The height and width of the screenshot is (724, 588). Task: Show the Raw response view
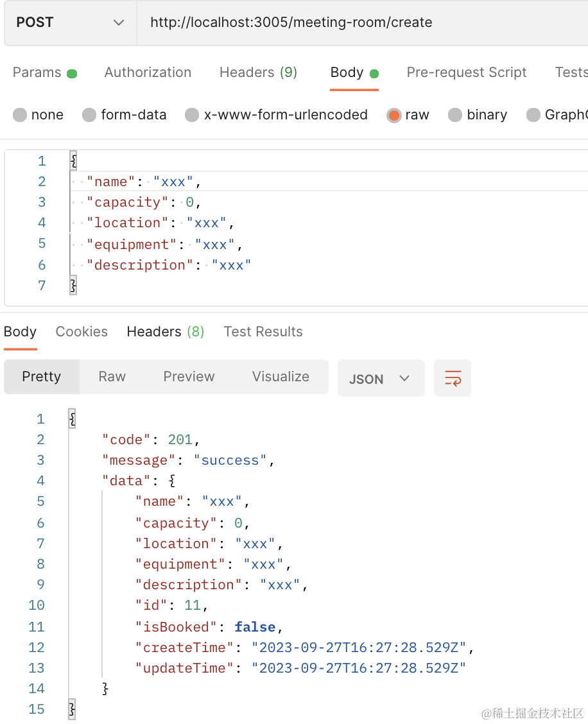(x=112, y=377)
